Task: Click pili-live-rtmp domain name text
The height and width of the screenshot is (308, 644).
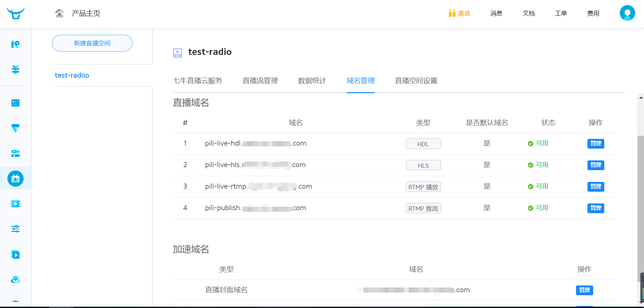Action: coord(258,187)
